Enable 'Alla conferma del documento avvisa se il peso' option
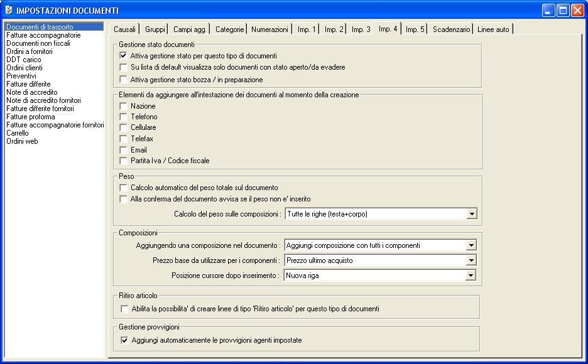Screen dimensions: 588x364 (x=123, y=199)
